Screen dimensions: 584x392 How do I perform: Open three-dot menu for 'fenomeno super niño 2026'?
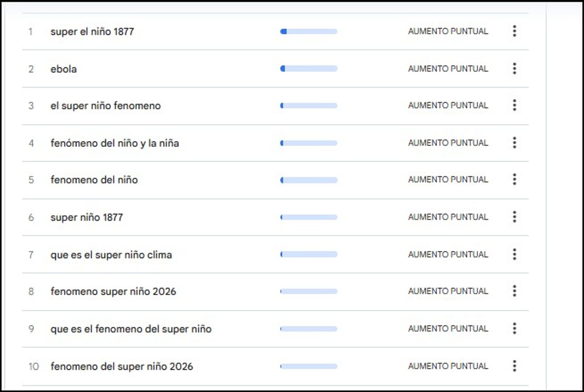pos(514,291)
